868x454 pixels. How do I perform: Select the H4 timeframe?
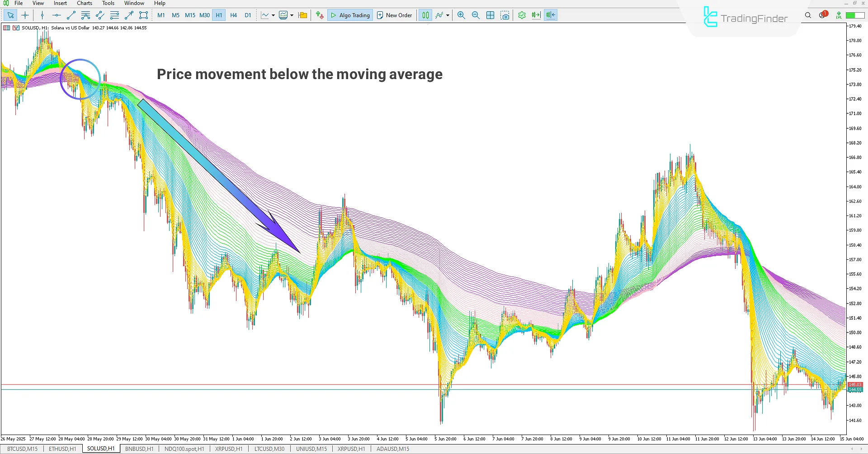coord(233,15)
